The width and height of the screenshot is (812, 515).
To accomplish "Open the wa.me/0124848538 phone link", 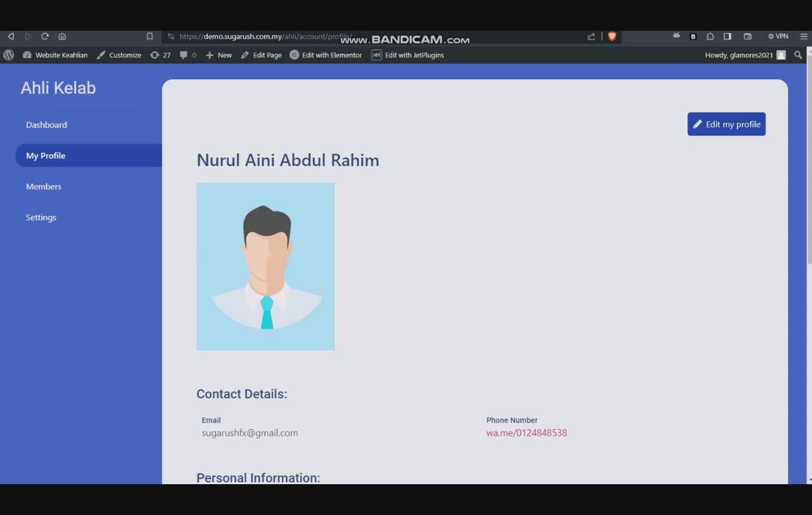I will click(x=526, y=433).
